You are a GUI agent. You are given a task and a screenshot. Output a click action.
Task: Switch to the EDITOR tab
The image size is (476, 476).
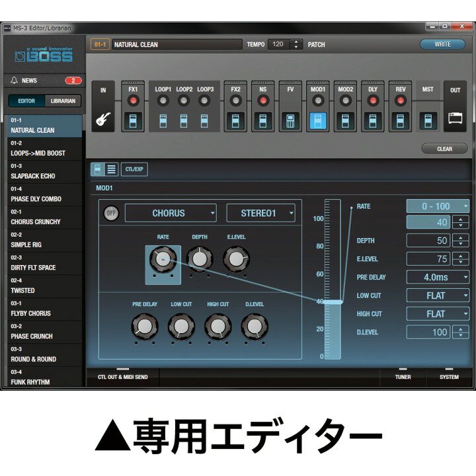click(26, 101)
